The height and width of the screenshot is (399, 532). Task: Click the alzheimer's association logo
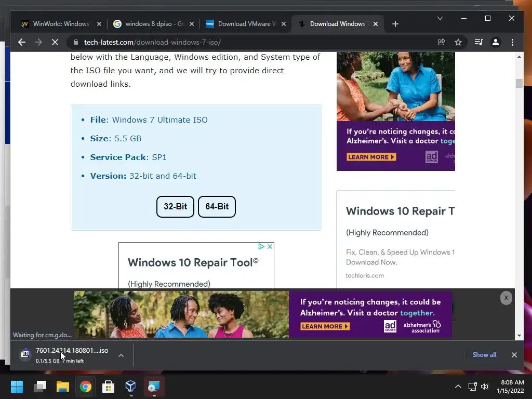(x=422, y=327)
